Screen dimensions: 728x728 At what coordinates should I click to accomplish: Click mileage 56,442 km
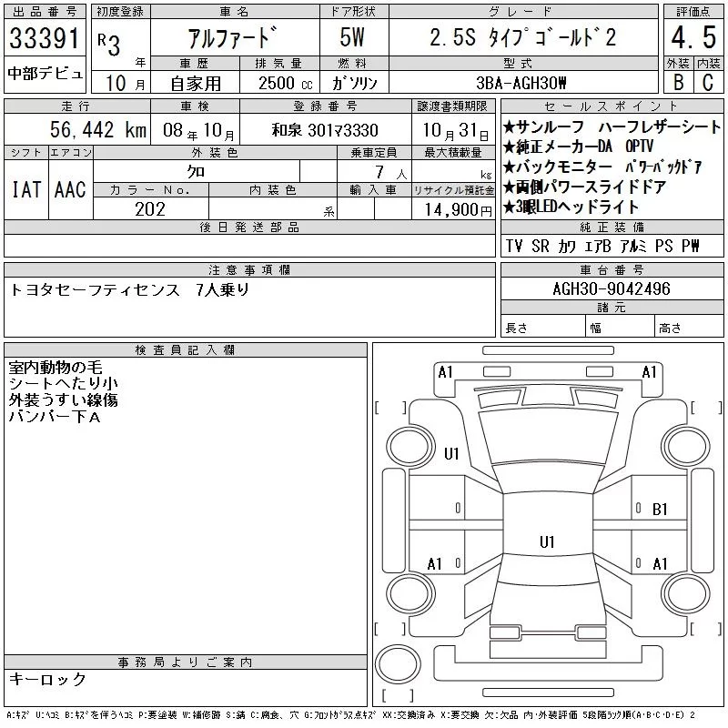point(98,129)
